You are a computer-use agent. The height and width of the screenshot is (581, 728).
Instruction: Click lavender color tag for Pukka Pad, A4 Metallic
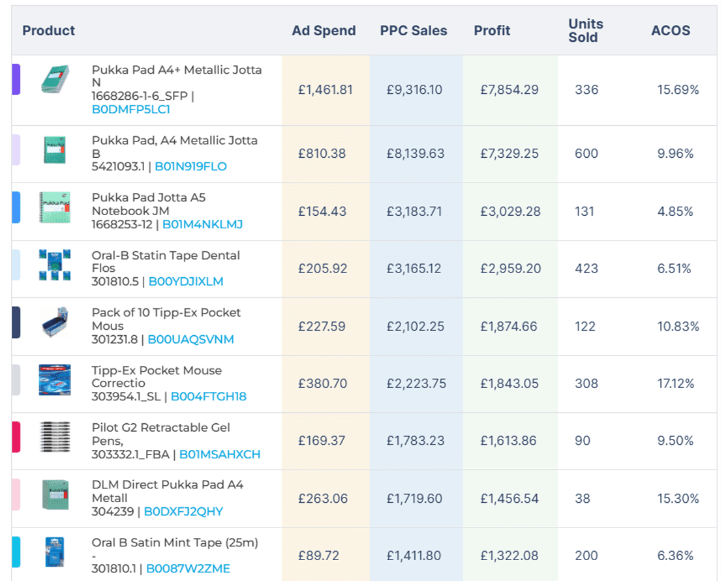coord(16,150)
